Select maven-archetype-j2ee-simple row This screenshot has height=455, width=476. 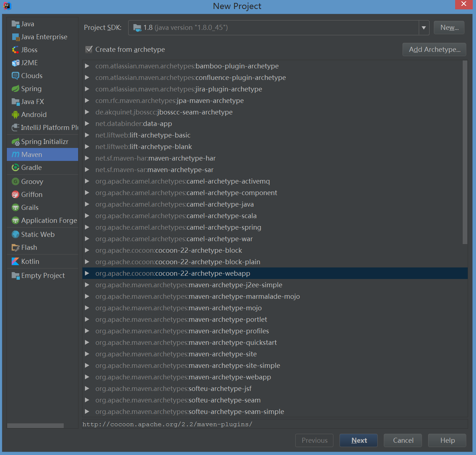(x=275, y=285)
